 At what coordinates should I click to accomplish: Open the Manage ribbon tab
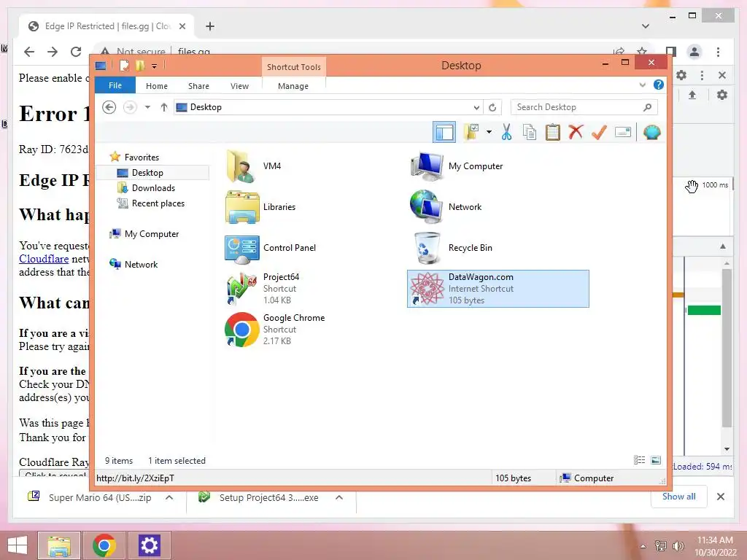[x=293, y=86]
